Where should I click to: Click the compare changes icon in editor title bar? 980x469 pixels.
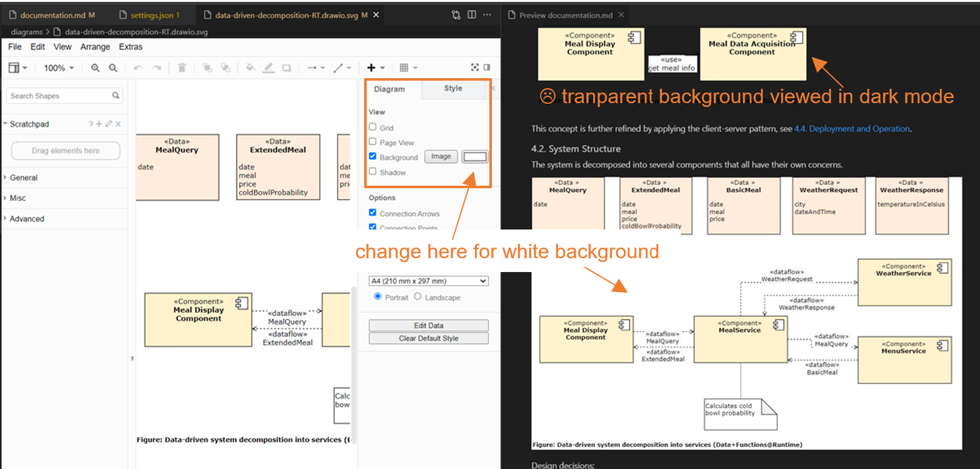coord(456,14)
